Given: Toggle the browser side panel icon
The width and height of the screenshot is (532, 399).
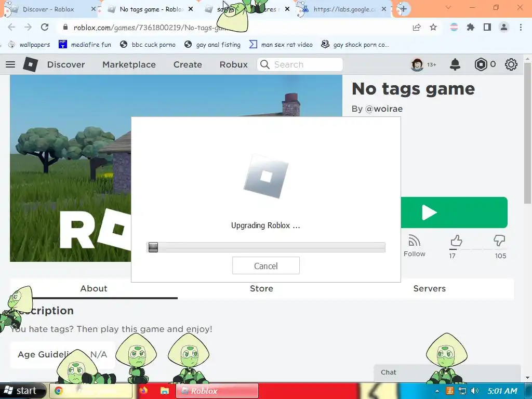Looking at the screenshot, I should coord(487,27).
